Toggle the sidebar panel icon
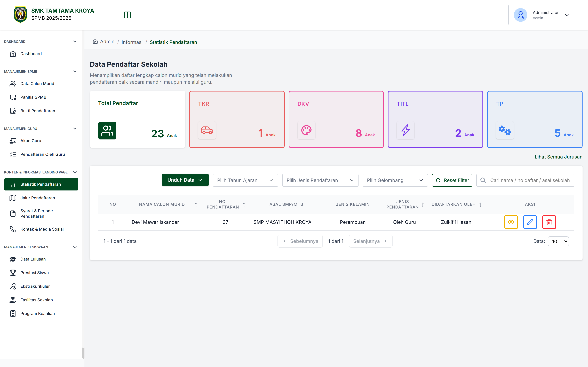The height and width of the screenshot is (367, 588). click(x=127, y=15)
